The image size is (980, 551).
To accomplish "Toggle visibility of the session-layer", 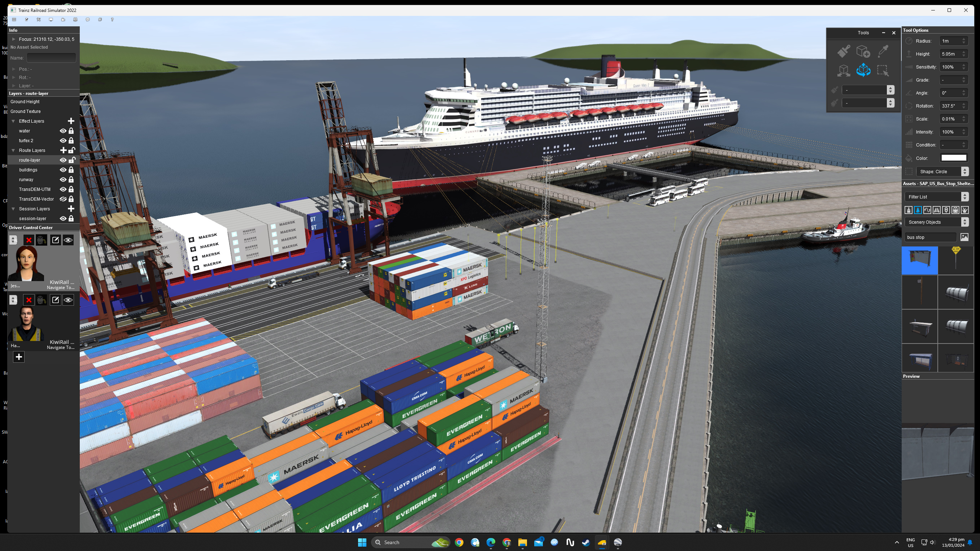I will (x=63, y=219).
